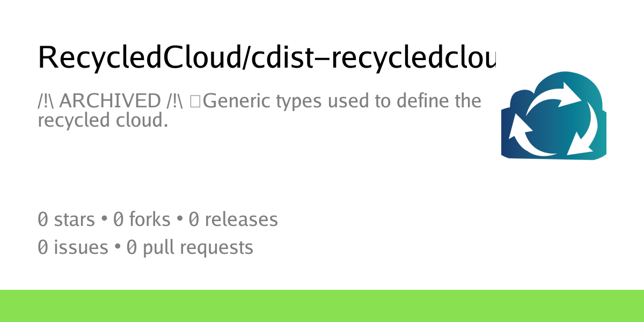Click the bottom-right white arrow in logo

click(x=582, y=134)
